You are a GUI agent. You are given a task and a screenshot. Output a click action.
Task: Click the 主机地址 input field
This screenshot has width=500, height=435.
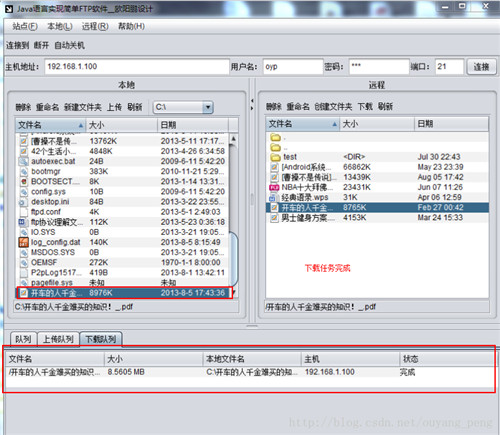(x=137, y=67)
